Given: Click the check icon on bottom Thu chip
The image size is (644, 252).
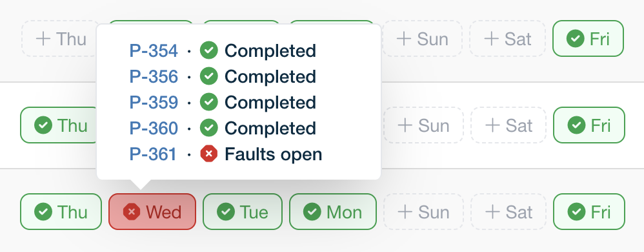Looking at the screenshot, I should tap(43, 212).
